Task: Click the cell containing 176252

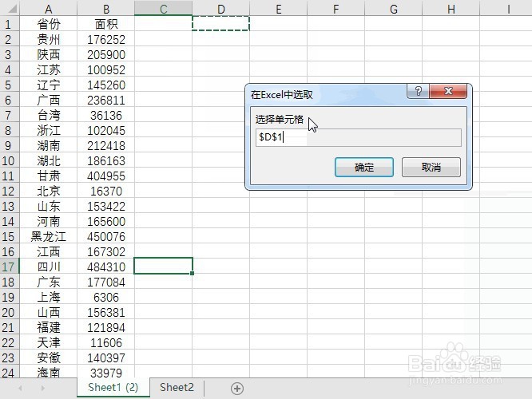Action: tap(106, 39)
